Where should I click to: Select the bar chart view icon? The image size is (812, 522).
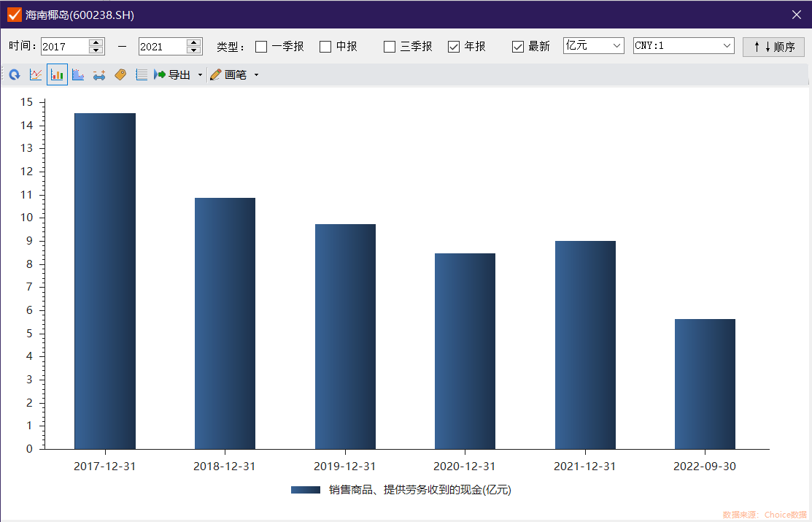[57, 74]
